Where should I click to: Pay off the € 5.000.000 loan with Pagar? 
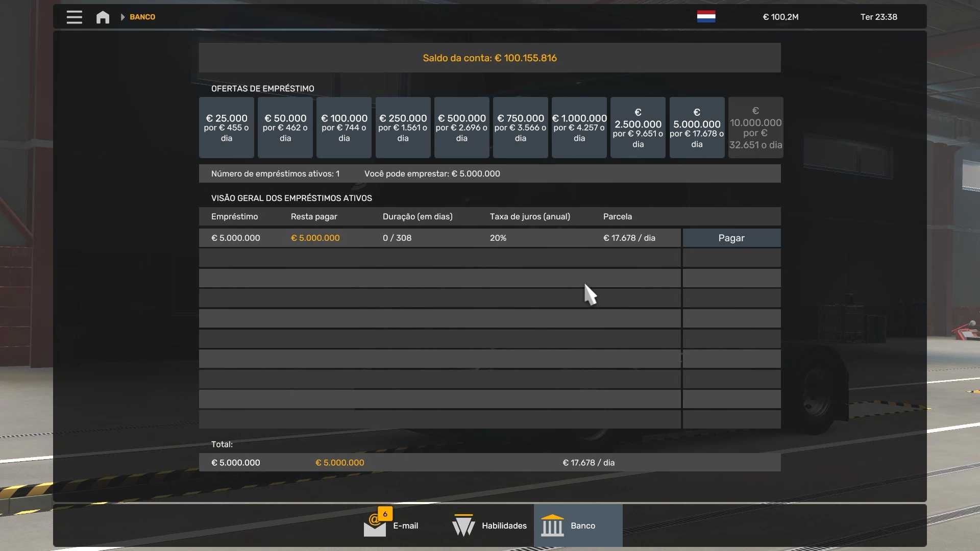click(731, 238)
